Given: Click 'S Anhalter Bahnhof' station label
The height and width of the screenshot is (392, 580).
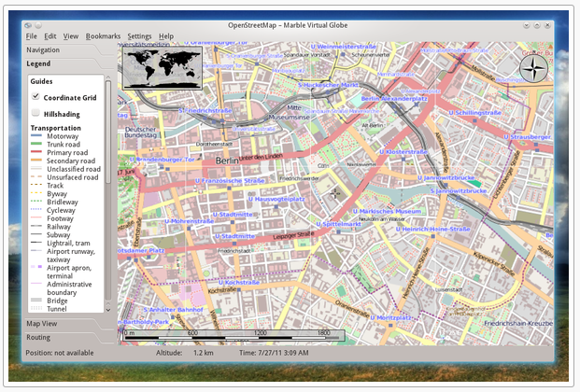Looking at the screenshot, I should [x=173, y=310].
